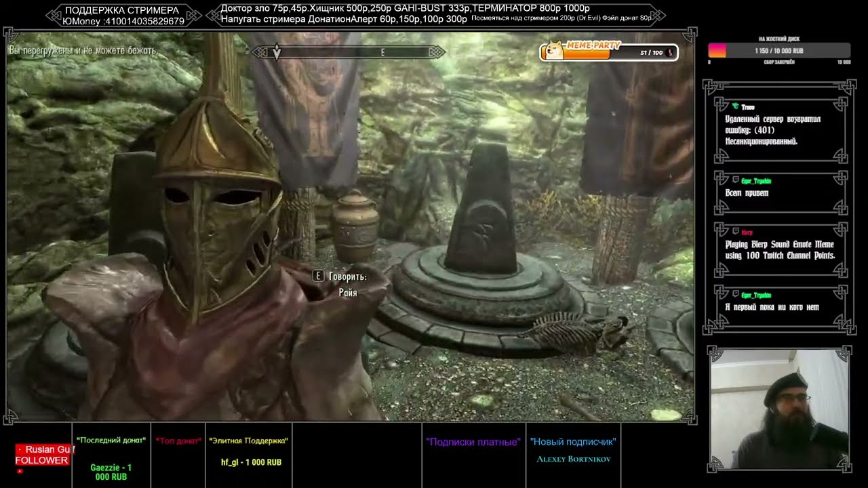This screenshot has height=488, width=868.
Task: Click the 'Playing Blerp Sound Emote Meme' message
Action: pyautogui.click(x=779, y=250)
